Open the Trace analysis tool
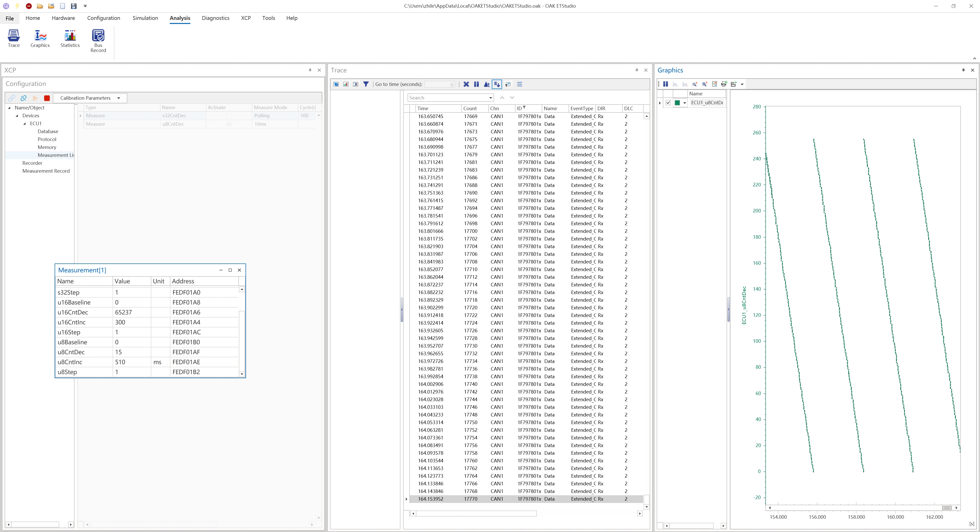 pos(13,38)
